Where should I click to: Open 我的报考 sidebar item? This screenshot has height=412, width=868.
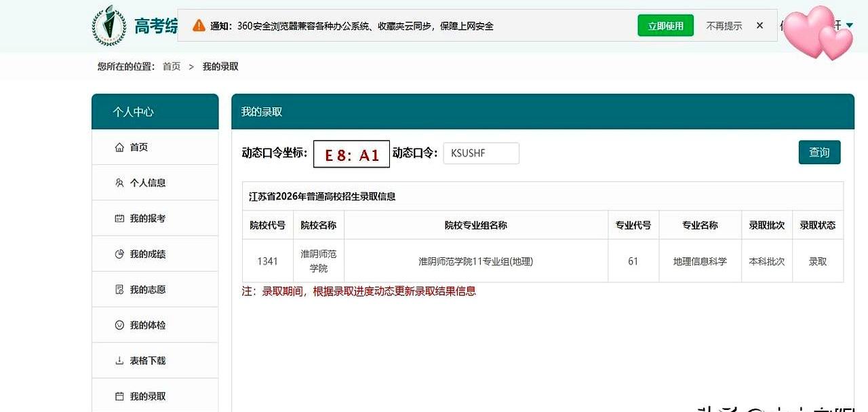point(155,219)
